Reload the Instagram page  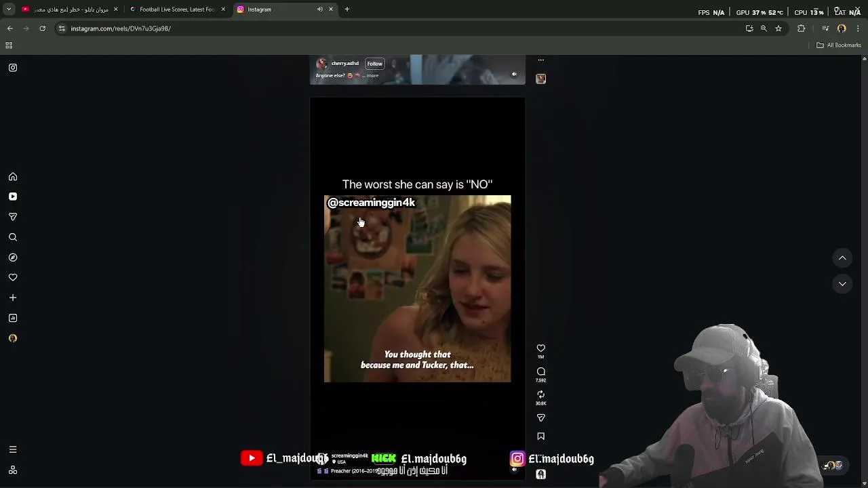tap(42, 28)
